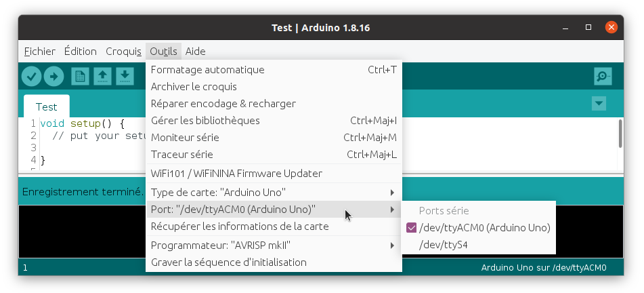Click the Upload arrow toolbar icon
The width and height of the screenshot is (644, 293).
(53, 77)
